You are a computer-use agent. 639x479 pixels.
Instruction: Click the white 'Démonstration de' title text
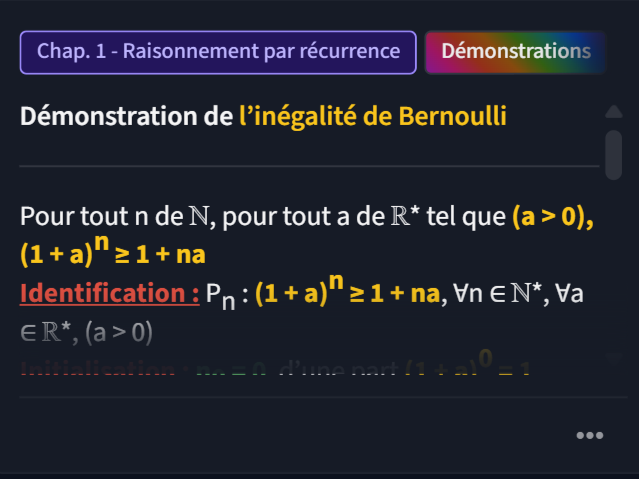126,117
